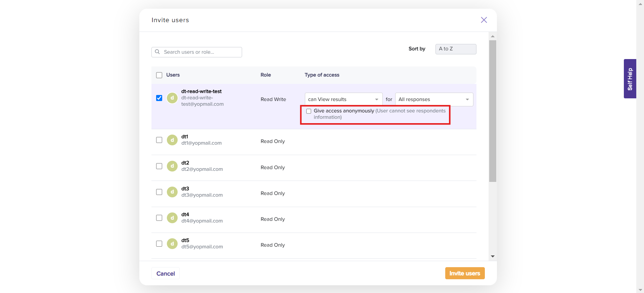Click the Cancel button
The height and width of the screenshot is (293, 644).
pos(166,274)
